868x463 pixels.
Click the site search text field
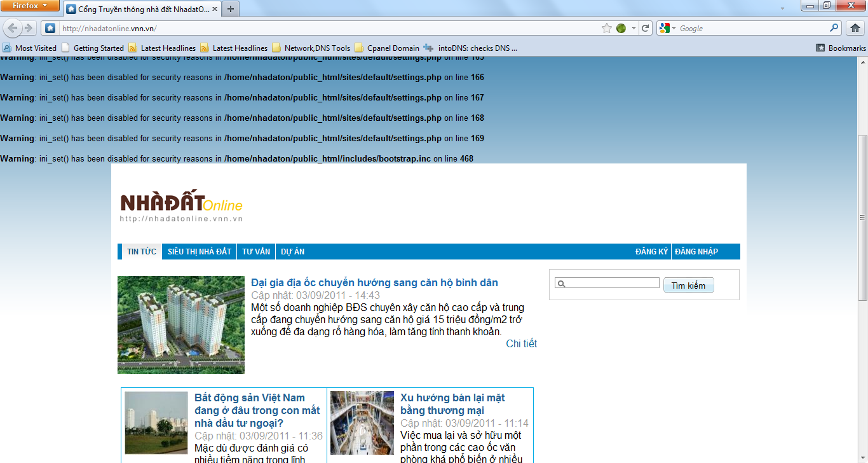(607, 283)
